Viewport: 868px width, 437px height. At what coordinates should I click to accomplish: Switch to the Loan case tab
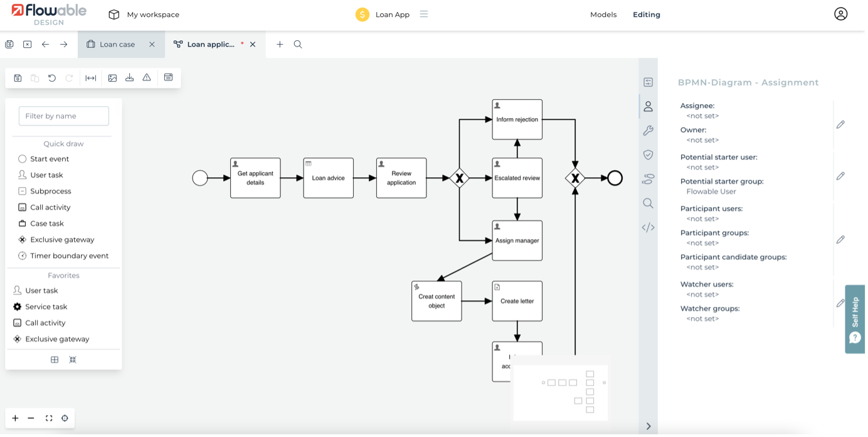coord(117,45)
